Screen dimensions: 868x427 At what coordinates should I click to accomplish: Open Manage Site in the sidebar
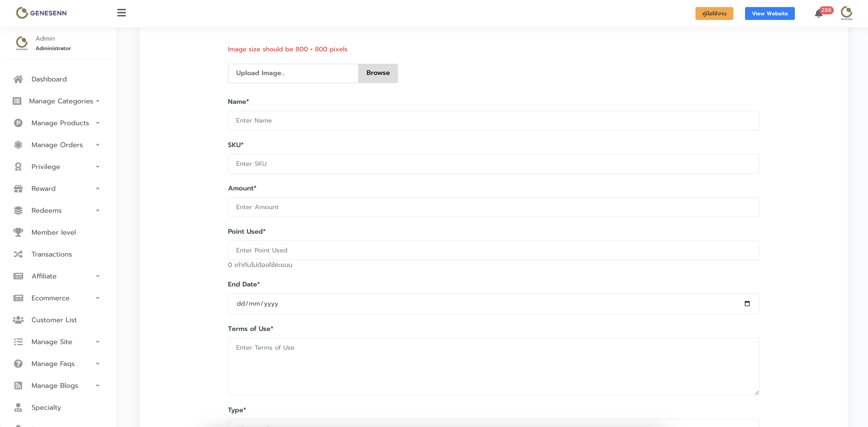point(52,342)
